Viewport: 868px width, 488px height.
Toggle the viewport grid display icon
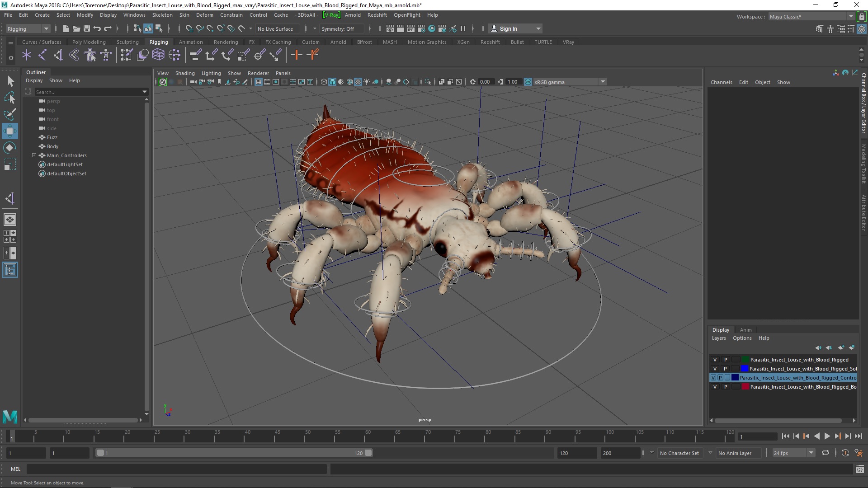coord(259,82)
